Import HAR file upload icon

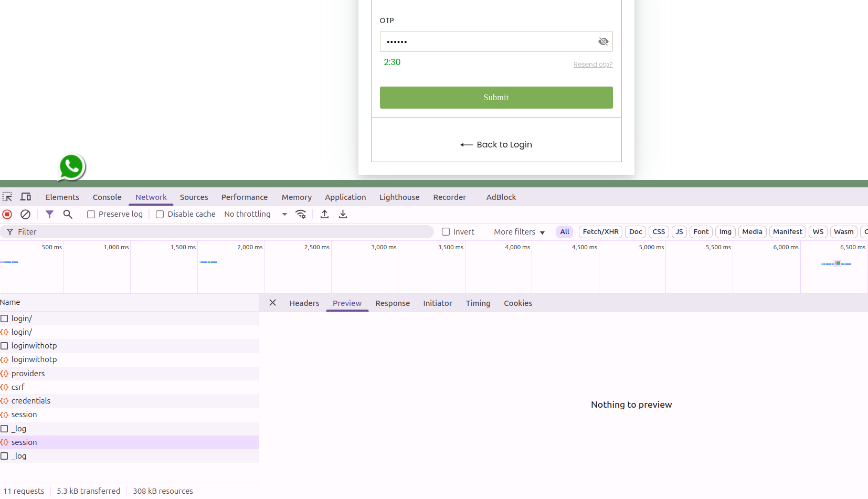tap(324, 214)
